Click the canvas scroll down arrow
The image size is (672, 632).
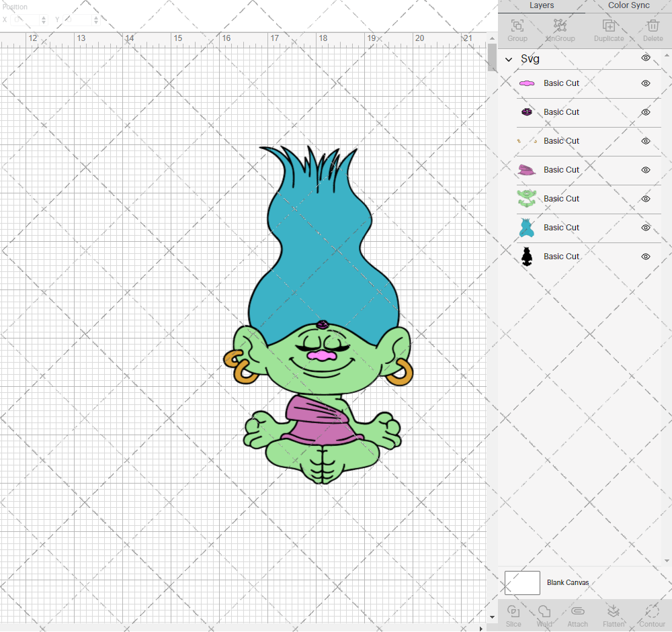point(492,617)
